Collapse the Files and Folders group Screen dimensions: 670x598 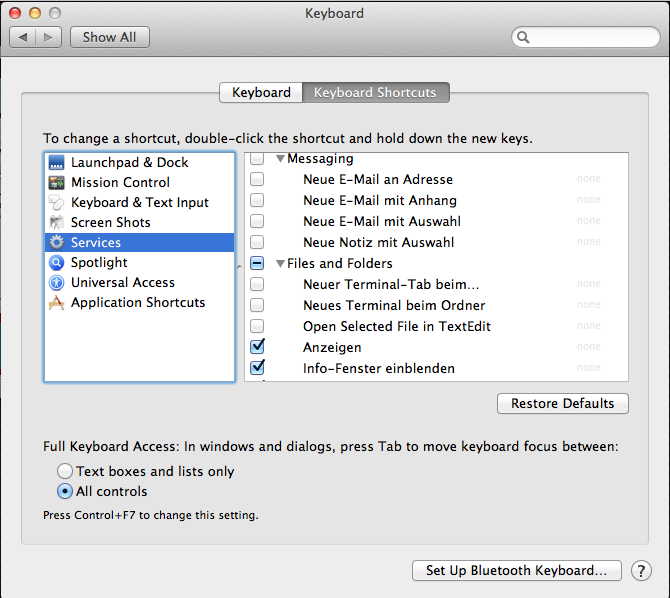(x=280, y=263)
